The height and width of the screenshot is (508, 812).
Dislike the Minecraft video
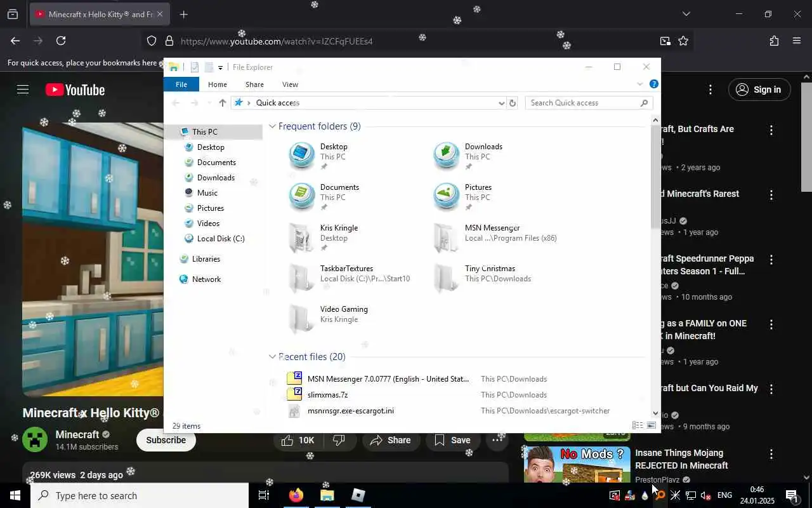pyautogui.click(x=339, y=440)
